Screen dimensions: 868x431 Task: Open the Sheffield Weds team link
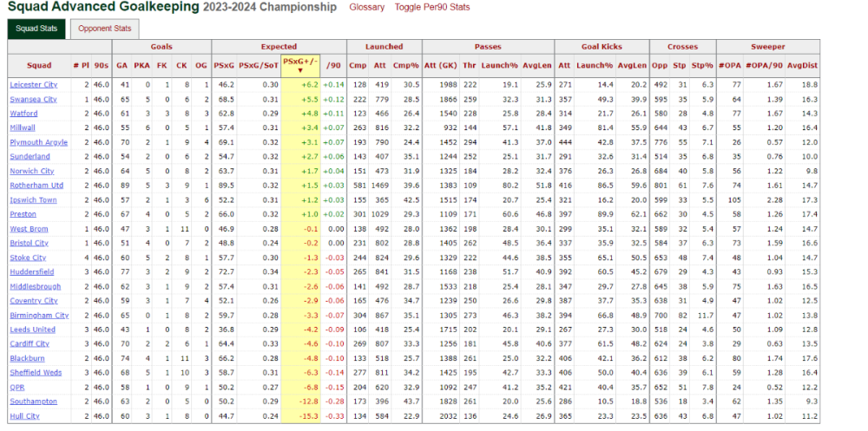point(36,373)
